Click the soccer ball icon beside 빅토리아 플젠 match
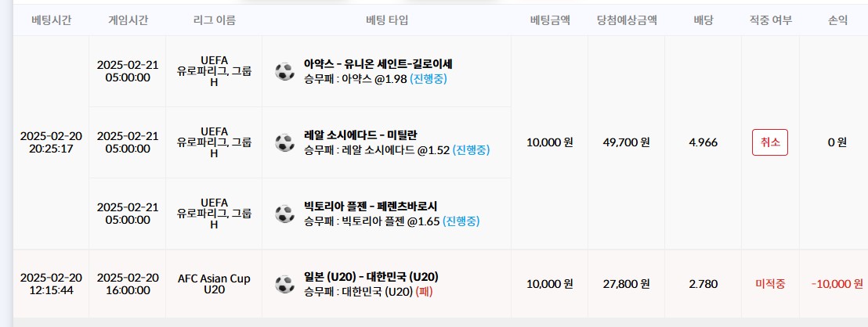Screen dimensions: 868x327 click(x=284, y=214)
